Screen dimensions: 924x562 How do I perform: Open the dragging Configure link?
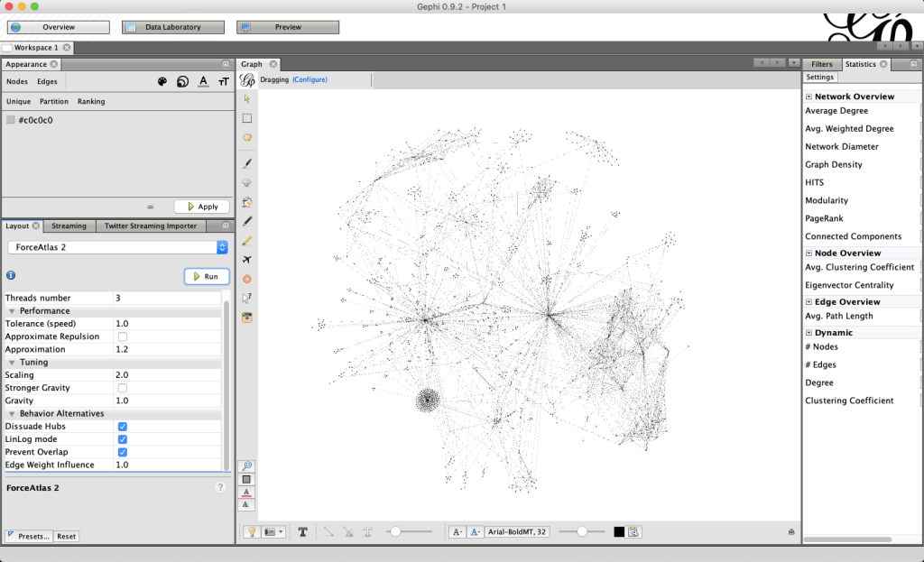[x=310, y=80]
